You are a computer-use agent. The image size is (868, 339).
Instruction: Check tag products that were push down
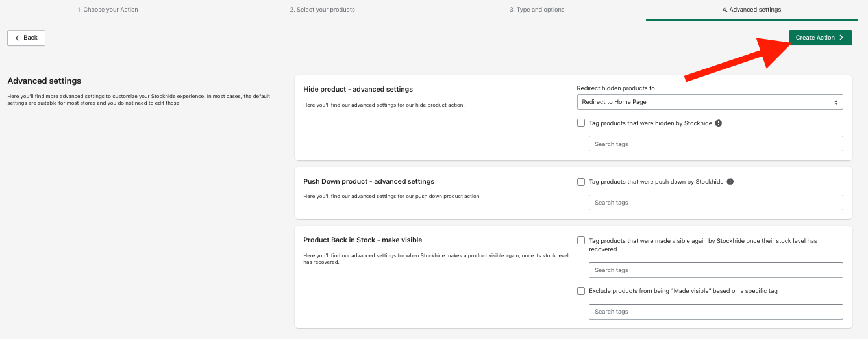click(x=581, y=182)
